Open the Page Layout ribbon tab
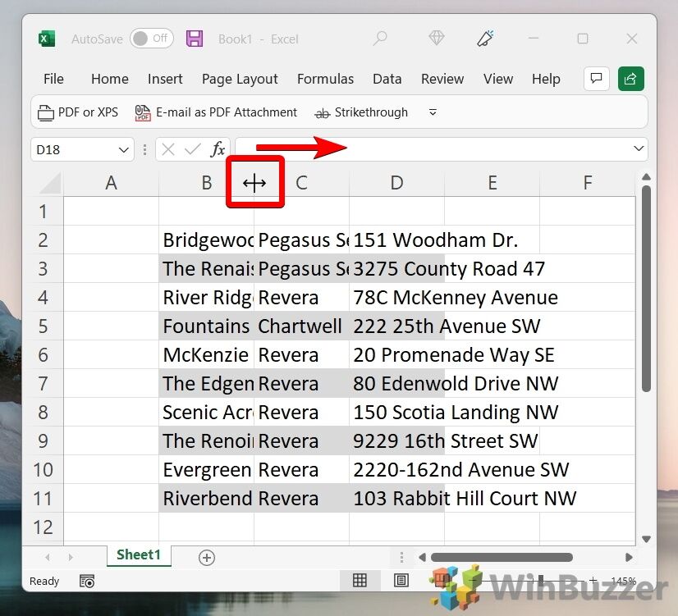Screen dimensions: 678x616 pyautogui.click(x=240, y=79)
